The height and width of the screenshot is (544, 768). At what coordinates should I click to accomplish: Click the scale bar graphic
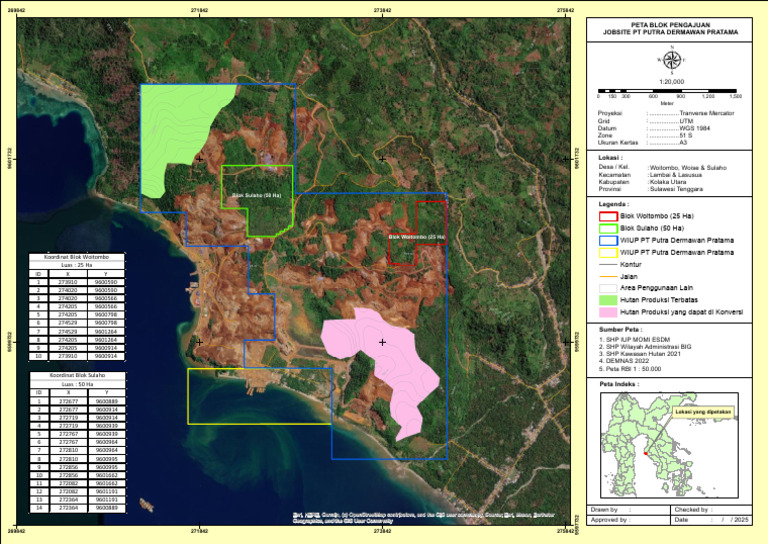667,91
